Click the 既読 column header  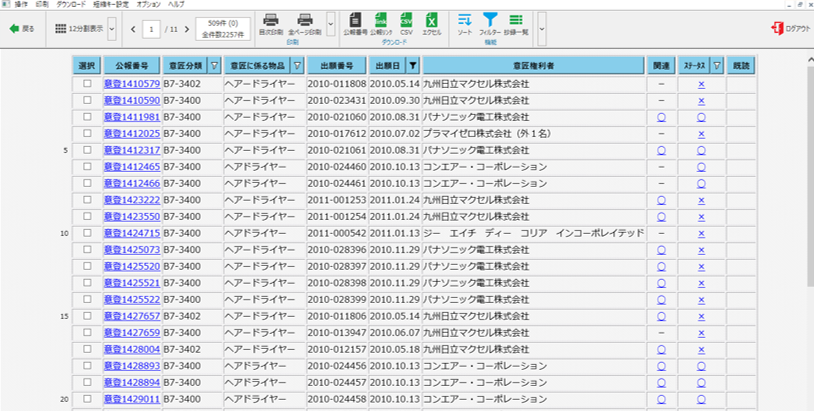741,65
